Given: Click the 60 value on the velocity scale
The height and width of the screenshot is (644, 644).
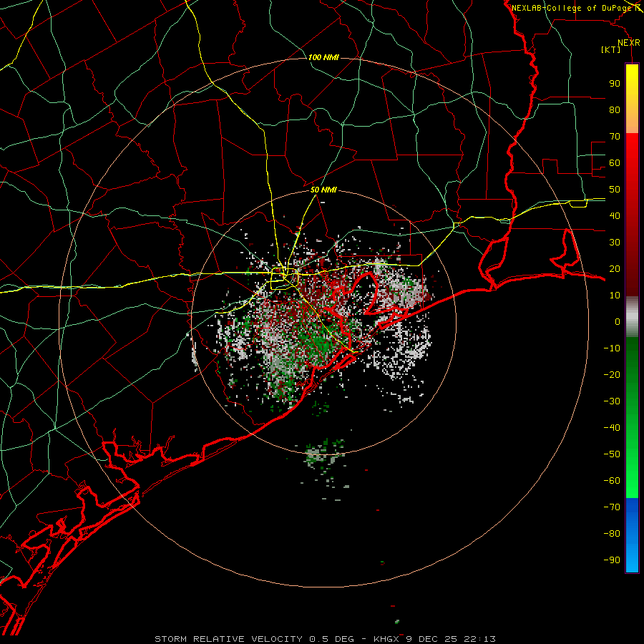Looking at the screenshot, I should pos(615,163).
